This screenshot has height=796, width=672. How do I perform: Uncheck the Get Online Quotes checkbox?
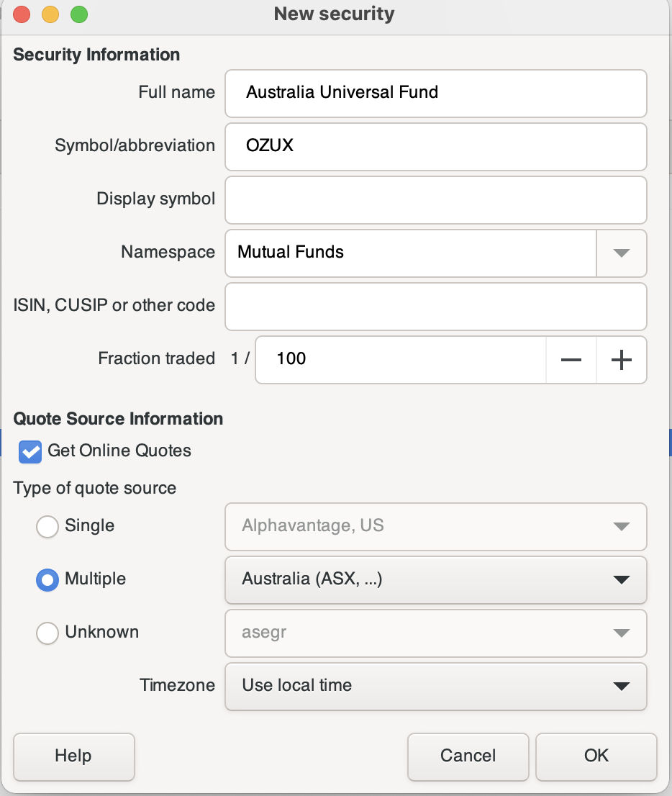[30, 451]
